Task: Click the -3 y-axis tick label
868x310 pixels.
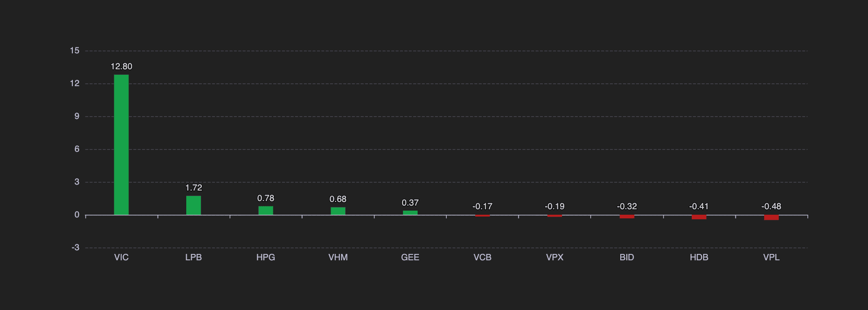Action: tap(76, 248)
